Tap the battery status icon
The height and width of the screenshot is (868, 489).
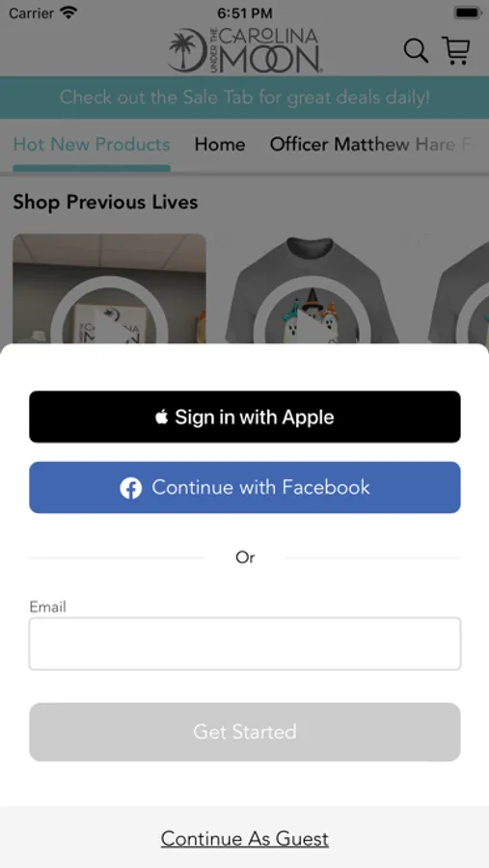(468, 13)
